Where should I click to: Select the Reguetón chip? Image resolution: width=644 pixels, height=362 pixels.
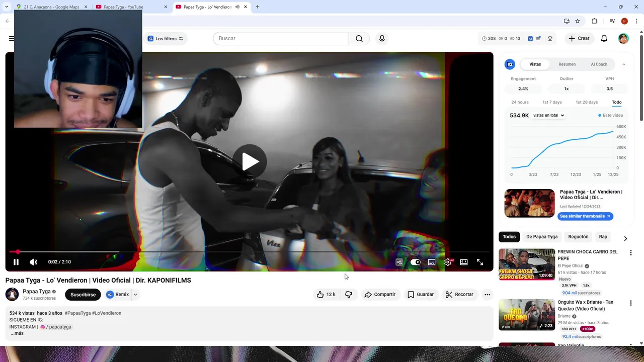click(x=578, y=237)
